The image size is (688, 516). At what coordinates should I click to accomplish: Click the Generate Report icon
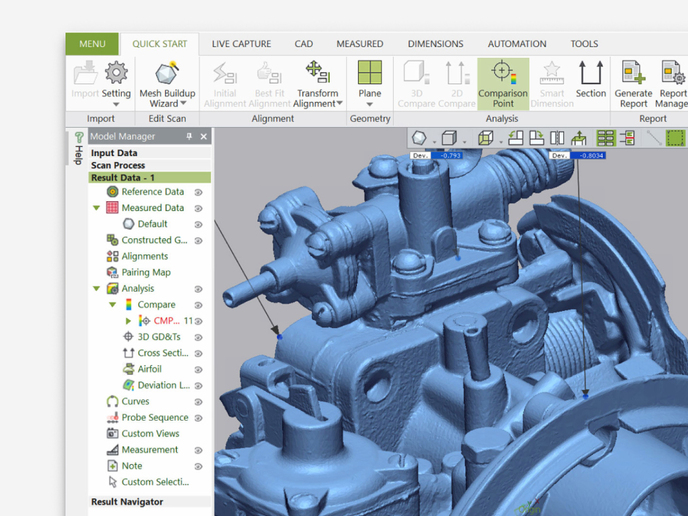632,81
